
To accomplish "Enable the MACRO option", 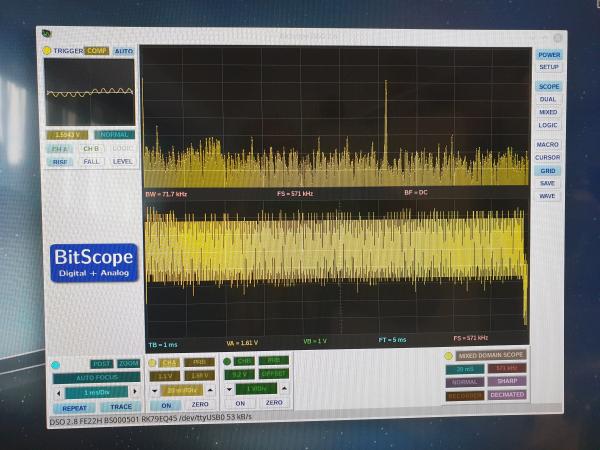I will point(547,144).
